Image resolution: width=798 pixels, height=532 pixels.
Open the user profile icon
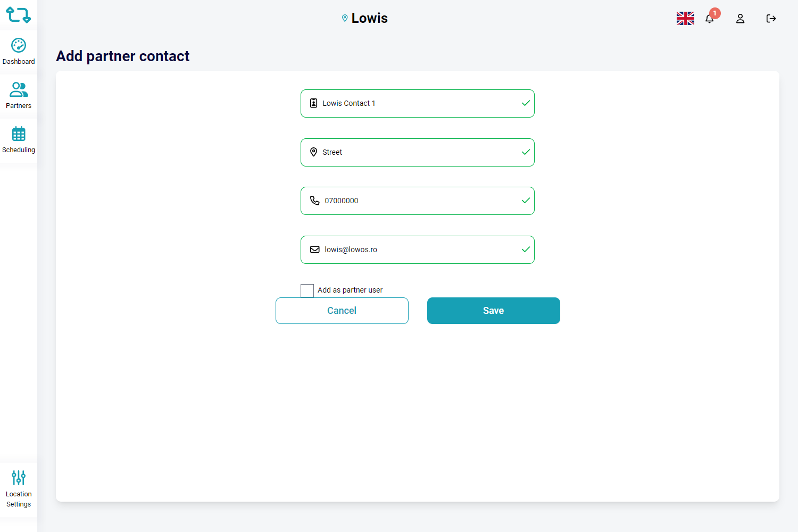tap(740, 19)
